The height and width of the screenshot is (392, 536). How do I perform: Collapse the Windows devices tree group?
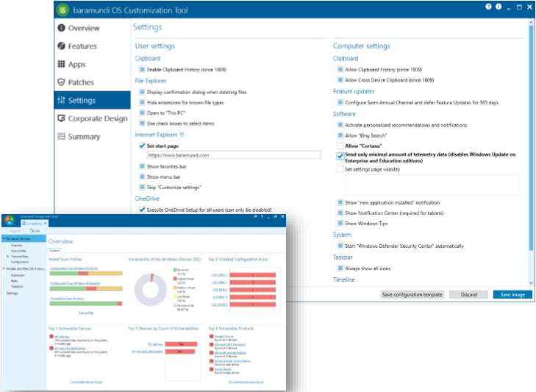pyautogui.click(x=3, y=239)
